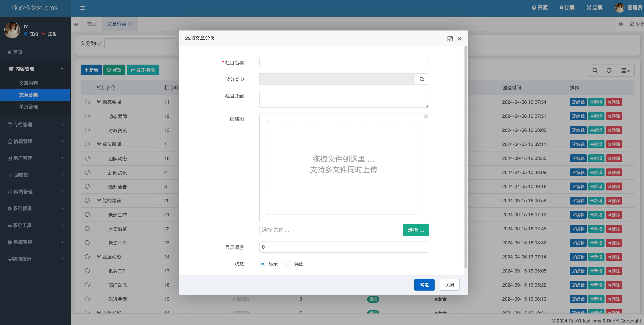The image size is (644, 325).
Task: Click 选择 to browse thumbnail files
Action: (x=415, y=230)
